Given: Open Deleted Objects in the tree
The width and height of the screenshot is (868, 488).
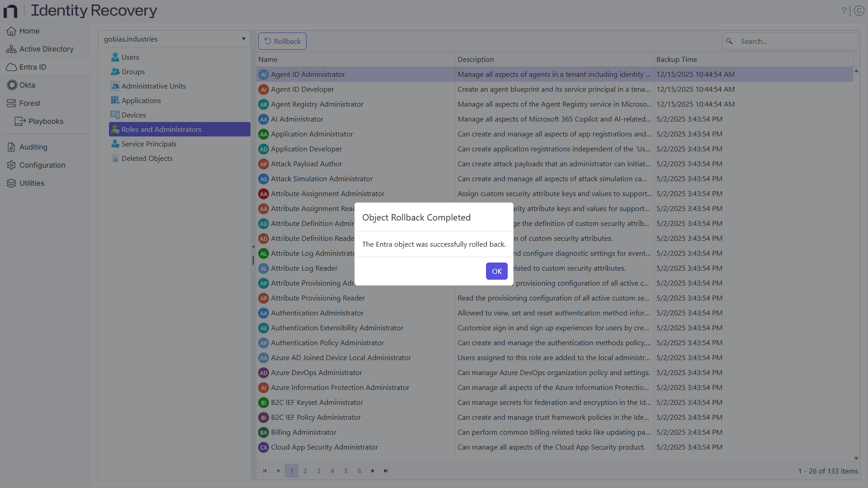Looking at the screenshot, I should point(147,158).
